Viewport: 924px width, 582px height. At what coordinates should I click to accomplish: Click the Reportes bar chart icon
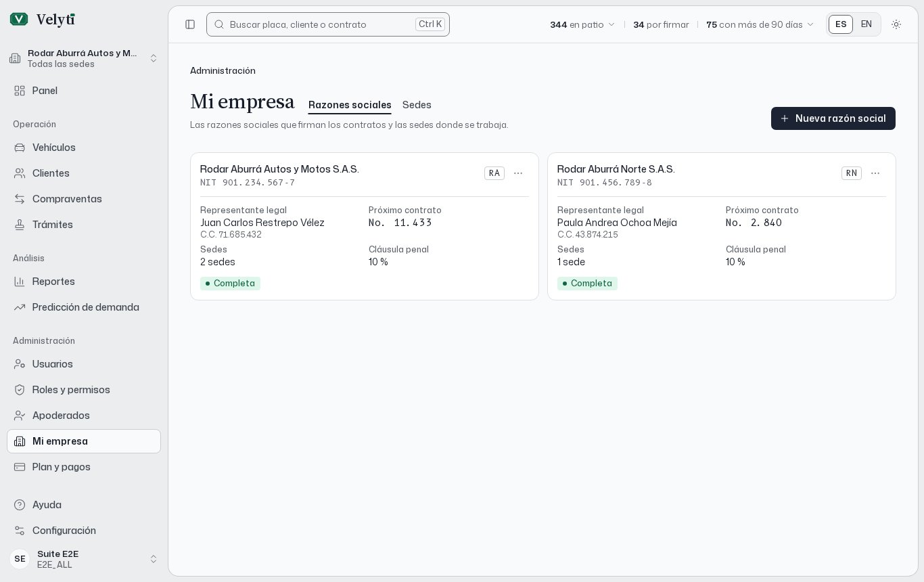[x=20, y=282]
